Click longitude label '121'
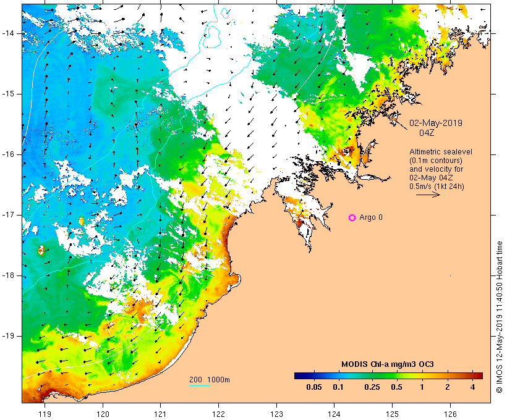 [160, 414]
